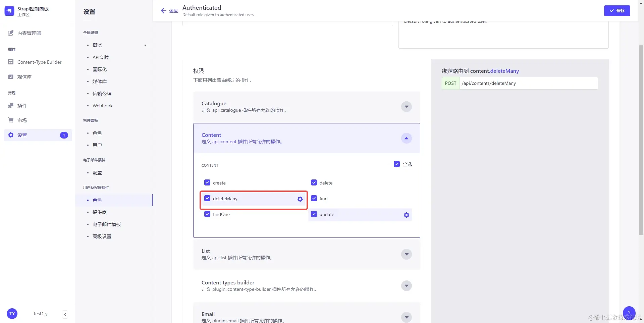Uncheck the find permission

314,198
